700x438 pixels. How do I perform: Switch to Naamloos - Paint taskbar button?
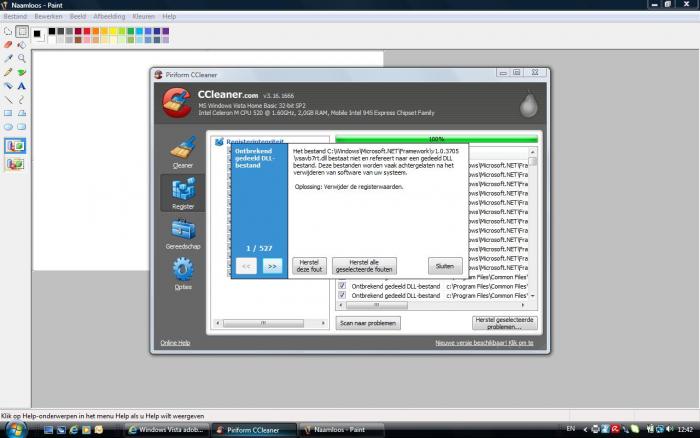tap(341, 430)
